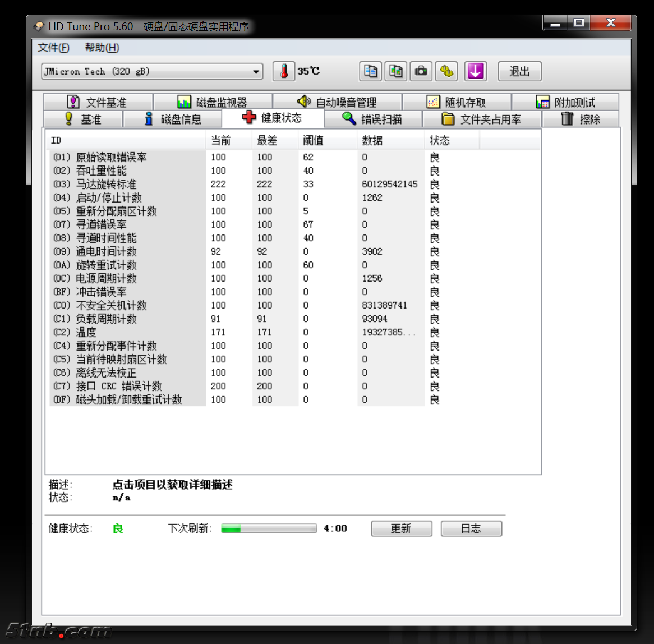Viewport: 654px width, 644px height.
Task: Click the copy text to clipboard icon
Action: pyautogui.click(x=370, y=71)
